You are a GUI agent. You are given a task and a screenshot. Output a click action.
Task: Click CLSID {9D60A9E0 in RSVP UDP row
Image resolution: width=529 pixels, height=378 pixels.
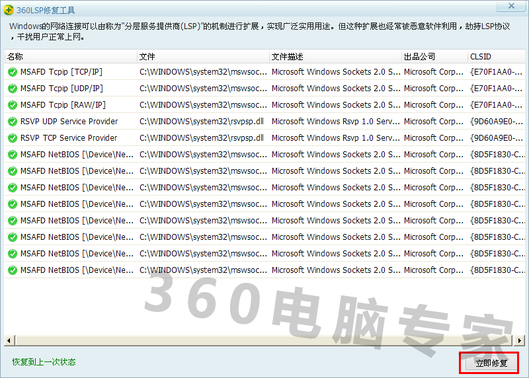pos(496,122)
